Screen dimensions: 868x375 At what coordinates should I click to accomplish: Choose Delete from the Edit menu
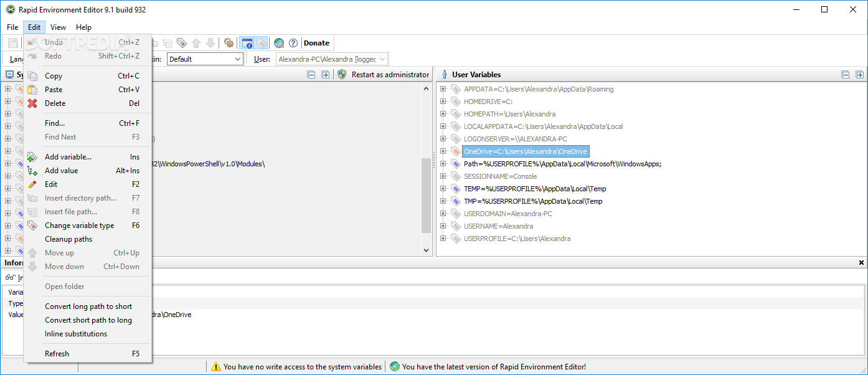click(x=87, y=103)
